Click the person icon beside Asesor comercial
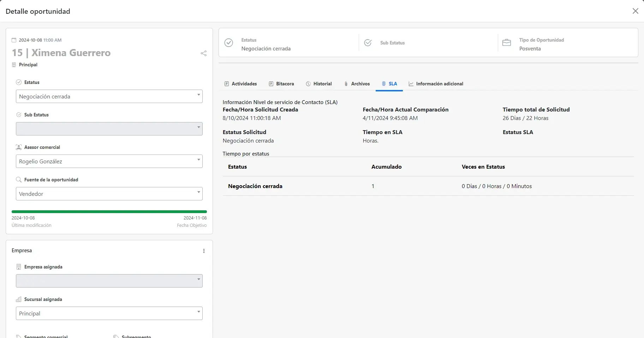Image resolution: width=644 pixels, height=338 pixels. 19,147
